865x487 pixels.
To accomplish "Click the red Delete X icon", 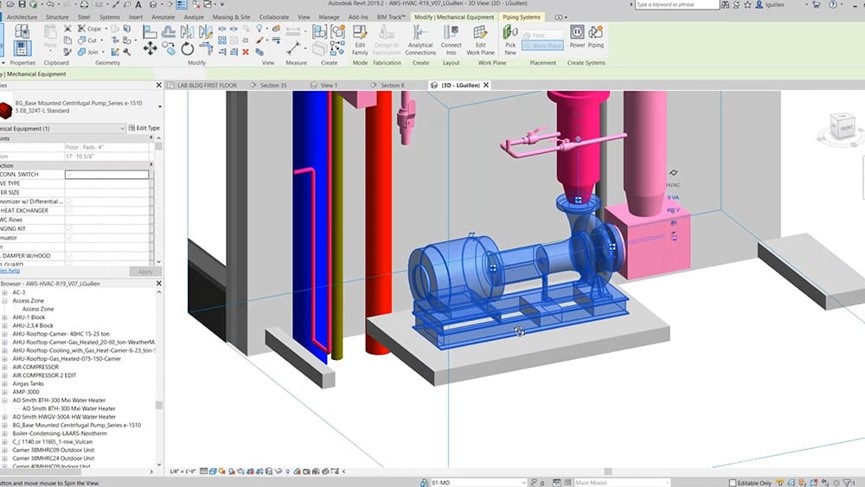I will [245, 52].
